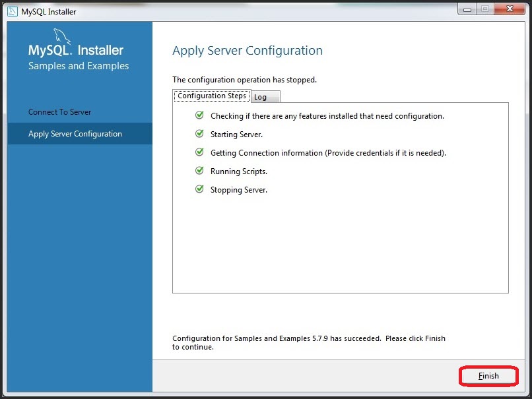Click 'The configuration operation has stopped.' message
Viewport: 532px width, 399px height.
(244, 80)
